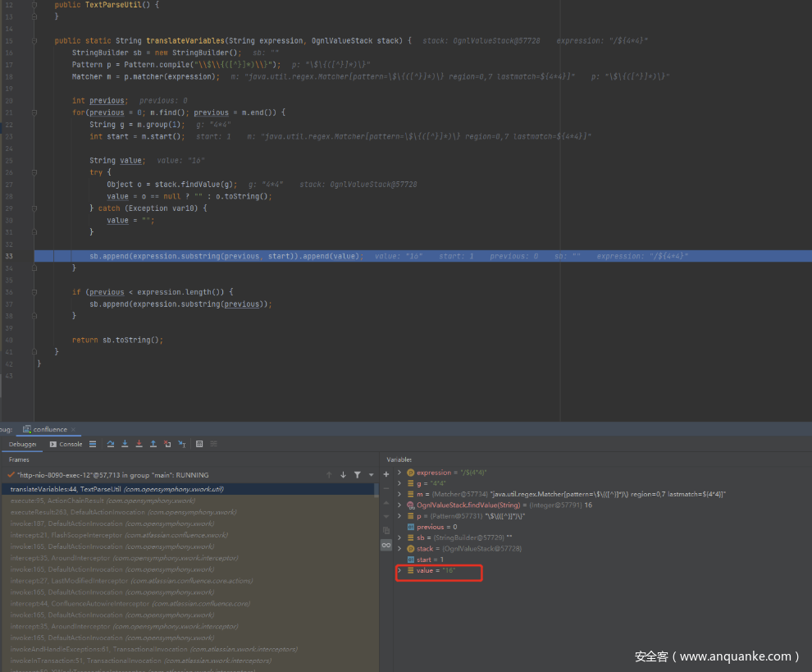Click the Step Over debugger icon
Image resolution: width=812 pixels, height=672 pixels.
(x=110, y=444)
